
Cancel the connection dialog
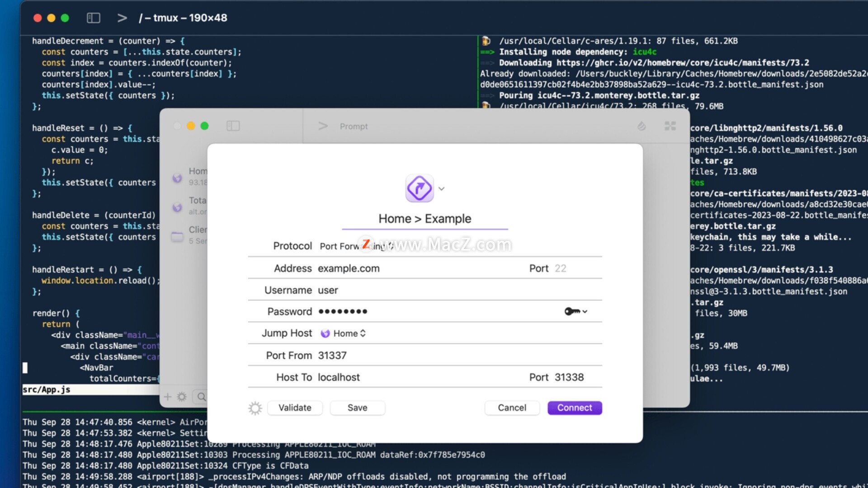[512, 408]
